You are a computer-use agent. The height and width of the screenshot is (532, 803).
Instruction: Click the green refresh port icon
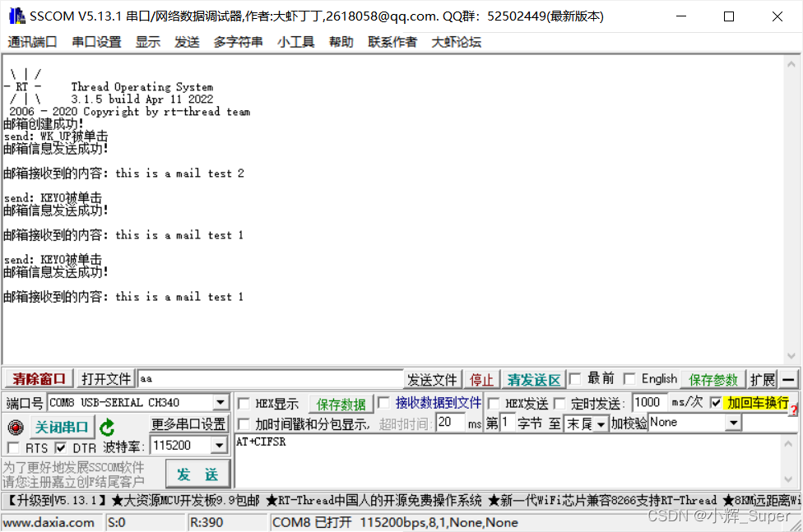(x=107, y=427)
